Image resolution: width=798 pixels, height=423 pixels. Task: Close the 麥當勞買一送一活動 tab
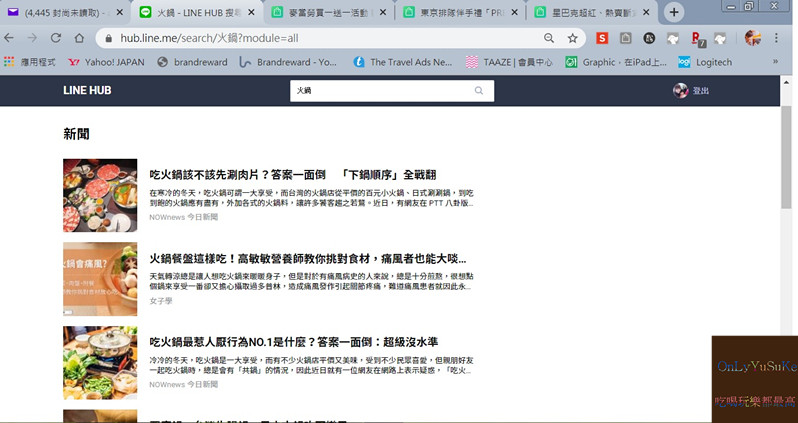pyautogui.click(x=383, y=12)
